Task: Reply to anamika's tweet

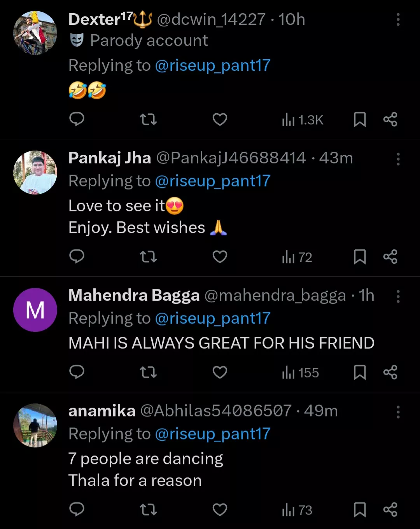Action: click(77, 509)
